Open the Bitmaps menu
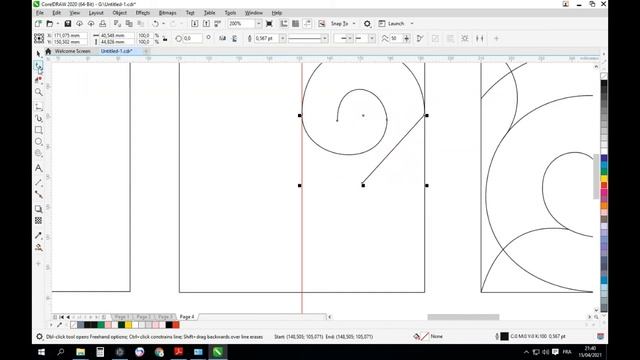 (167, 13)
